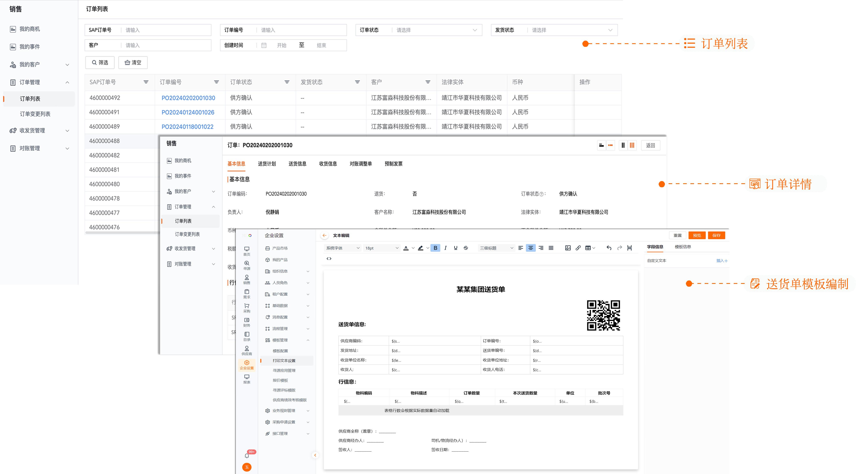Open 系统字体 font family dropdown
This screenshot has width=868, height=474.
click(x=343, y=248)
